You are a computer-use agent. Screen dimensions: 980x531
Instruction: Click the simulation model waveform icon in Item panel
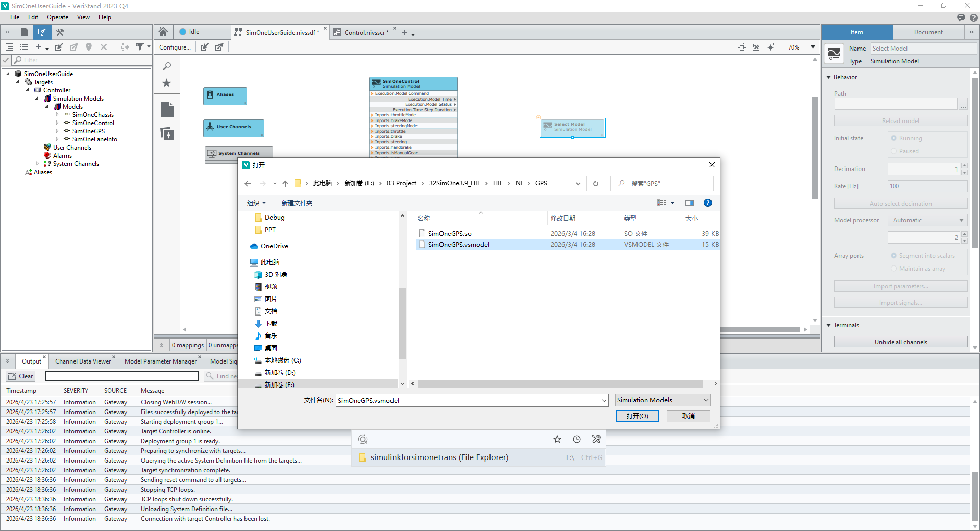[x=835, y=54]
